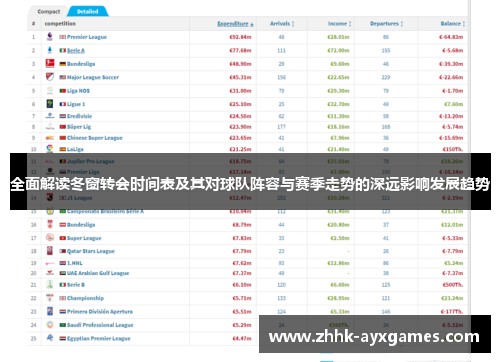Click the Primera División Apertura logo
500x362 pixels.
[50, 311]
